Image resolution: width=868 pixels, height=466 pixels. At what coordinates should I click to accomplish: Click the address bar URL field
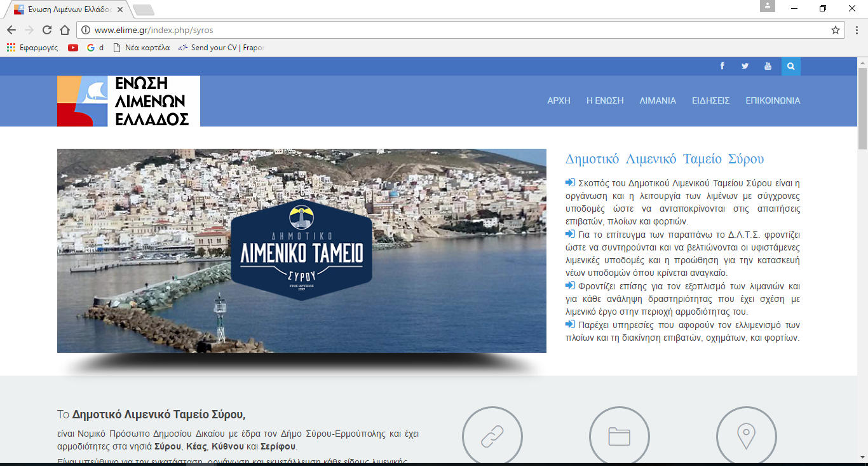[445, 30]
